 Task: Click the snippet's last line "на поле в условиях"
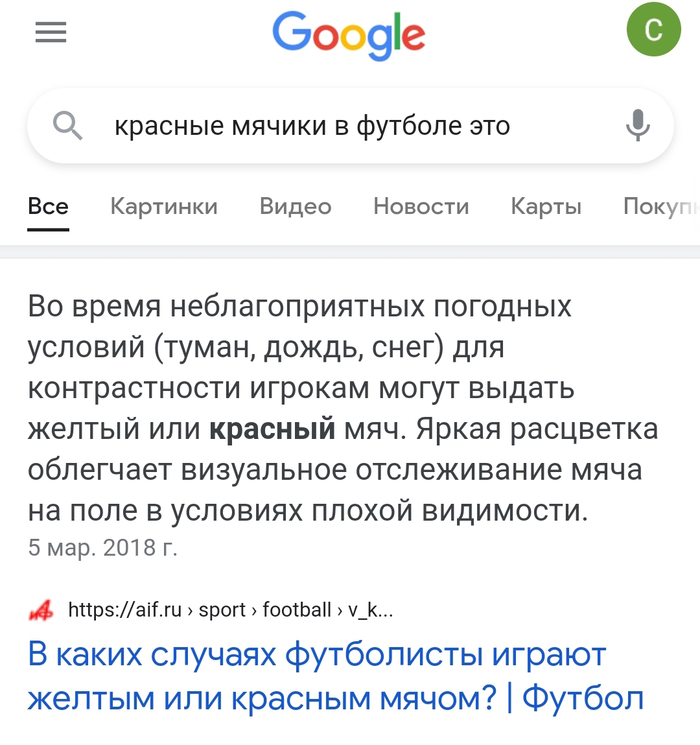pos(308,511)
